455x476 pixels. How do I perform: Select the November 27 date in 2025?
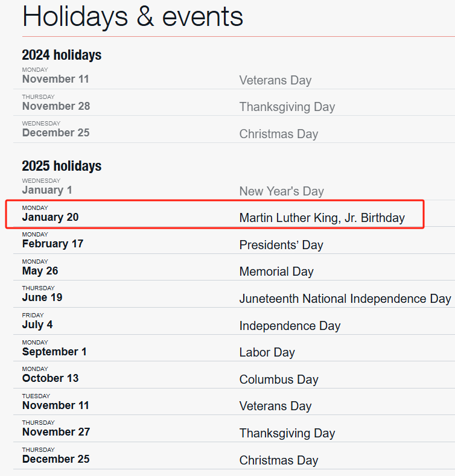click(56, 432)
